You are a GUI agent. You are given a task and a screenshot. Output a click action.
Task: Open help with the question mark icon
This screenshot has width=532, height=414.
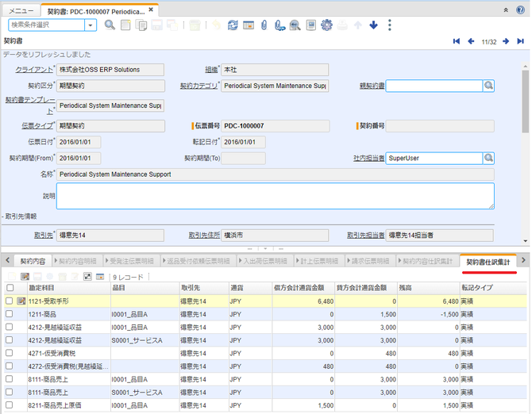point(520,10)
